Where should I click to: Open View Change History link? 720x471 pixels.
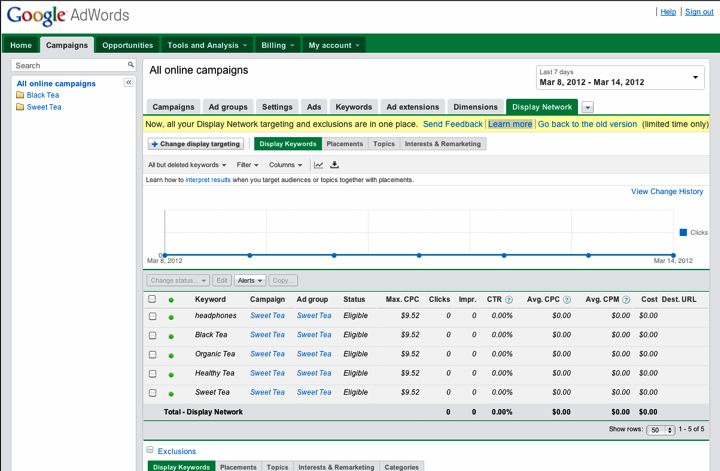click(667, 191)
